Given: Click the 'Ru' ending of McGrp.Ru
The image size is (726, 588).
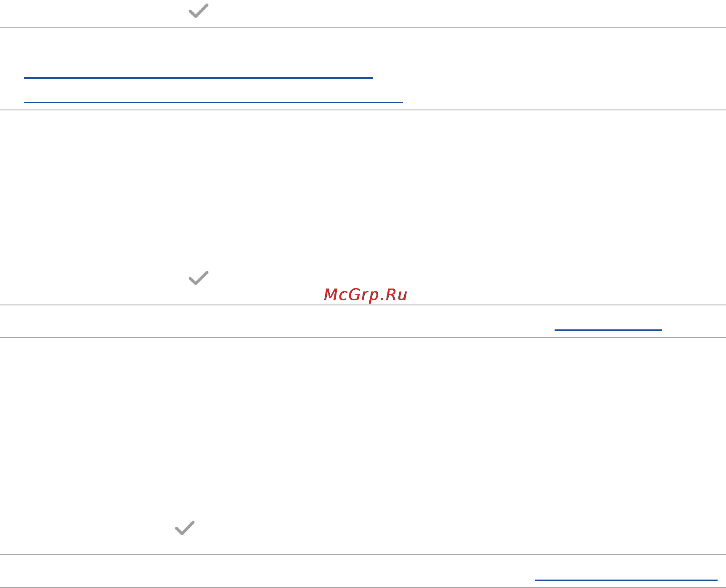Looking at the screenshot, I should 396,294.
